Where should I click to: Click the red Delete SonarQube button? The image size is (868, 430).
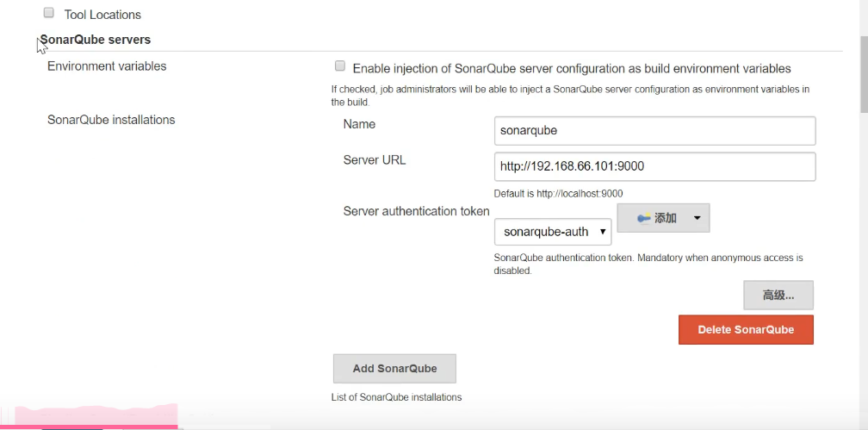(x=746, y=330)
